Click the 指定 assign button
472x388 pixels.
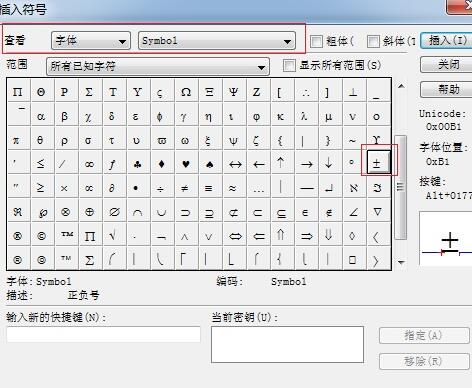pyautogui.click(x=424, y=335)
